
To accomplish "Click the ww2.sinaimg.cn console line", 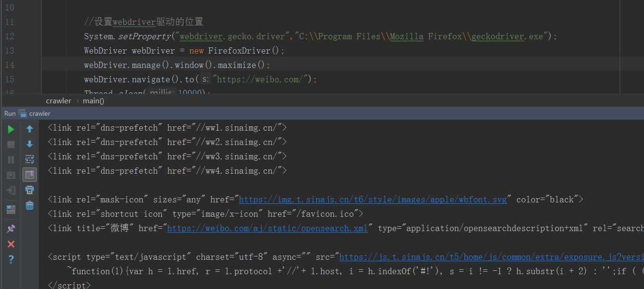I will pos(167,142).
